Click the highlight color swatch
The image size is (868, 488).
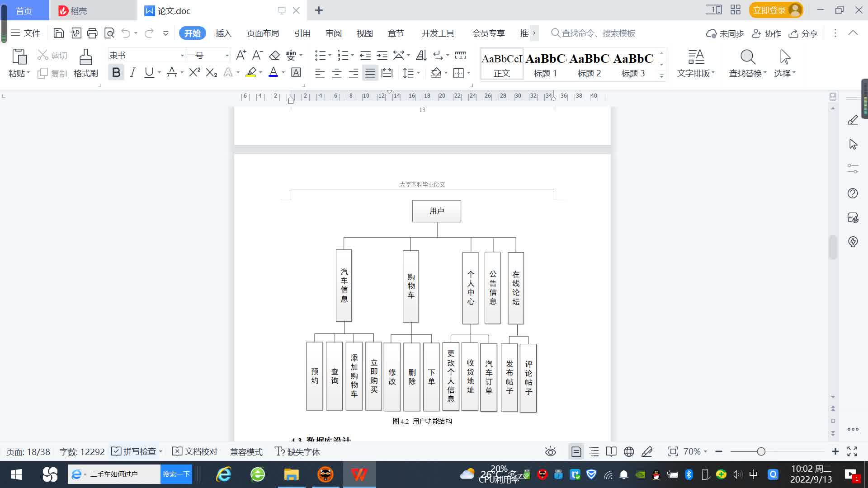(251, 72)
